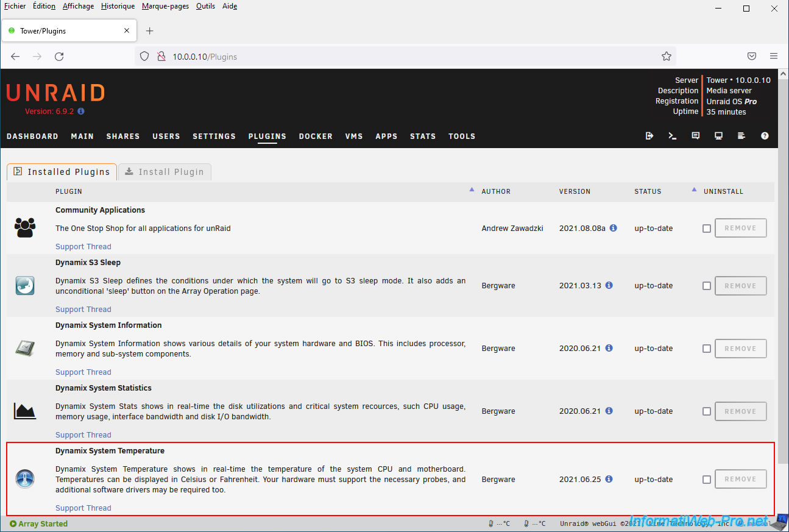Screen dimensions: 789x532
Task: Sort by the Plugin column arrow
Action: point(472,190)
